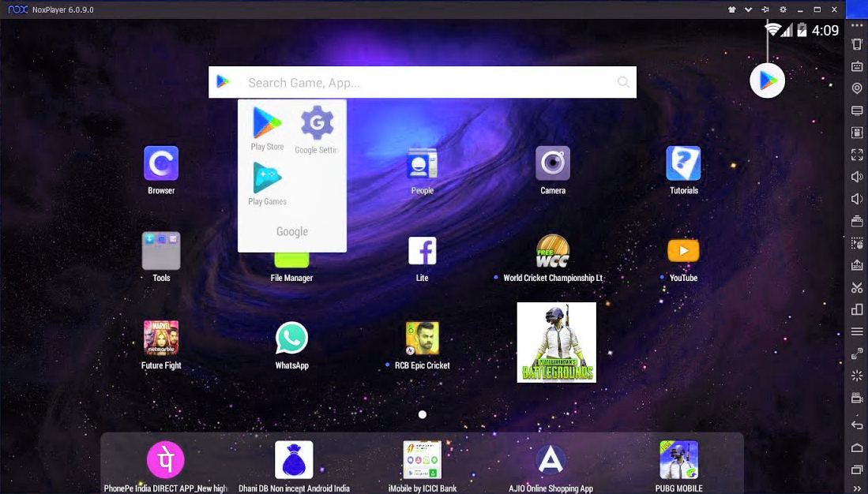This screenshot has width=868, height=494.
Task: Launch Future Fight game
Action: [x=161, y=338]
